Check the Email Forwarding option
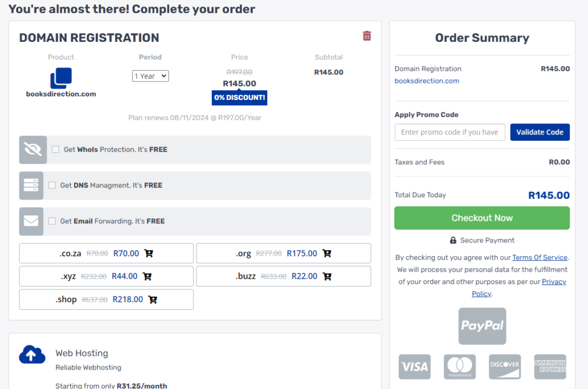Image resolution: width=588 pixels, height=389 pixels. pos(52,221)
